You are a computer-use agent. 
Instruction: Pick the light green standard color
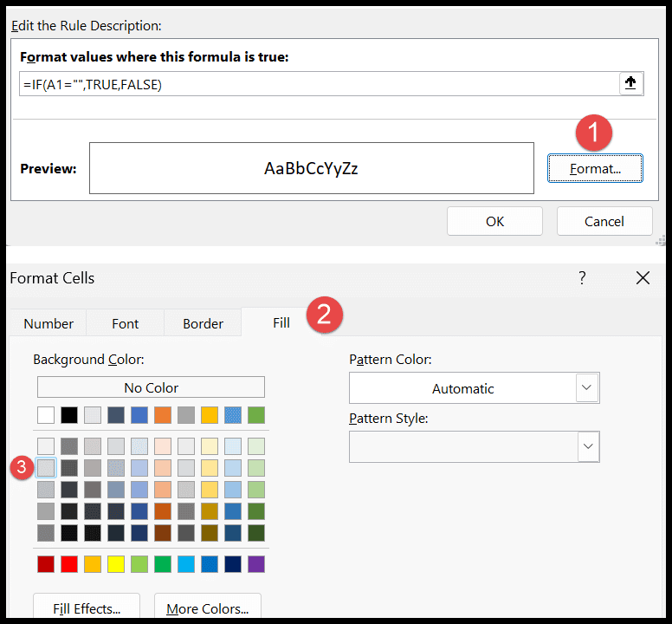point(139,564)
